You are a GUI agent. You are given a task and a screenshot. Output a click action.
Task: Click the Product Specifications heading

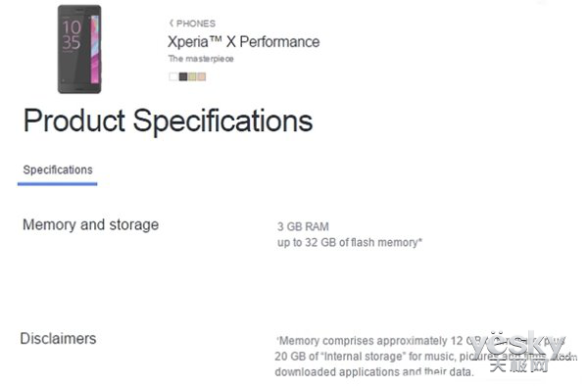coord(168,121)
